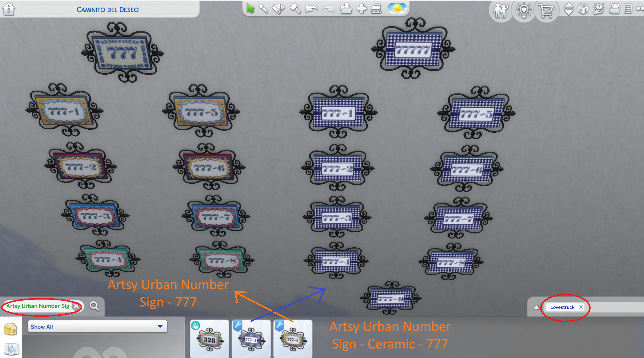Expand the filter panel triangle arrow
The height and width of the screenshot is (358, 644).
pyautogui.click(x=536, y=307)
